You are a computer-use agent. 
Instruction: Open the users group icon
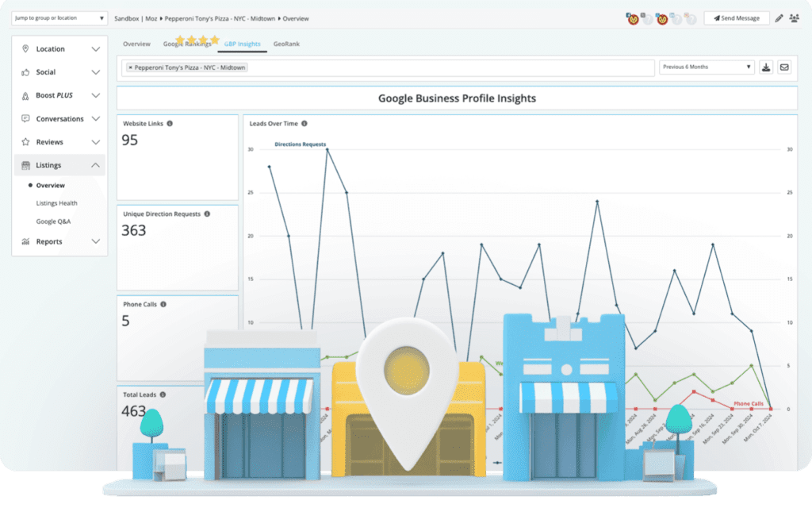click(794, 19)
